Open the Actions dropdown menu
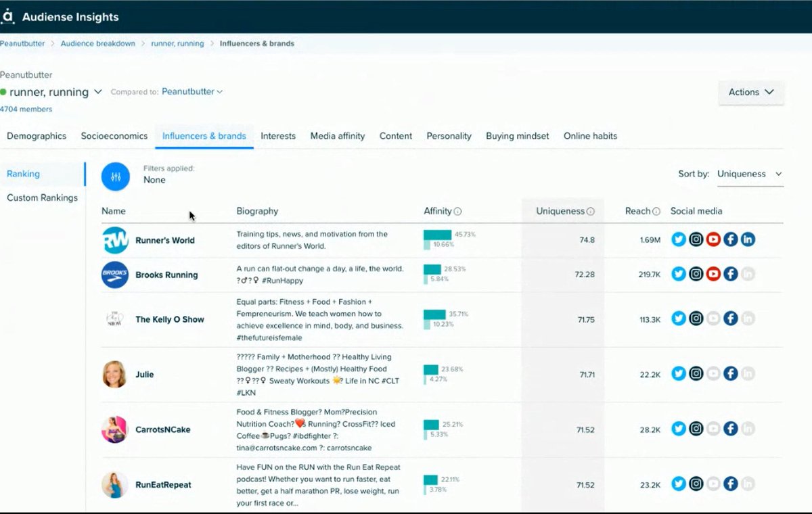Image resolution: width=812 pixels, height=514 pixels. coord(751,92)
